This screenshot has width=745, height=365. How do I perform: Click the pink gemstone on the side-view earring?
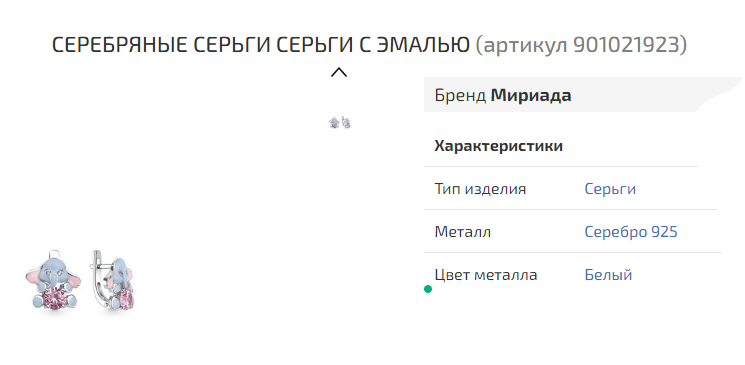pos(125,299)
